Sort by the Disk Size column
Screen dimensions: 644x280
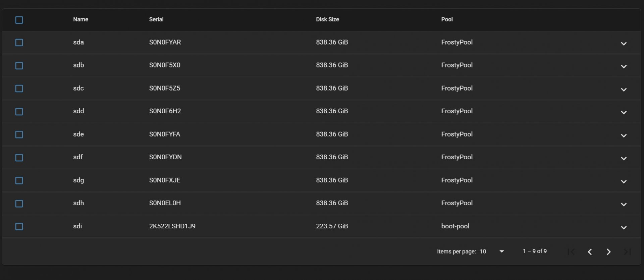pyautogui.click(x=327, y=19)
